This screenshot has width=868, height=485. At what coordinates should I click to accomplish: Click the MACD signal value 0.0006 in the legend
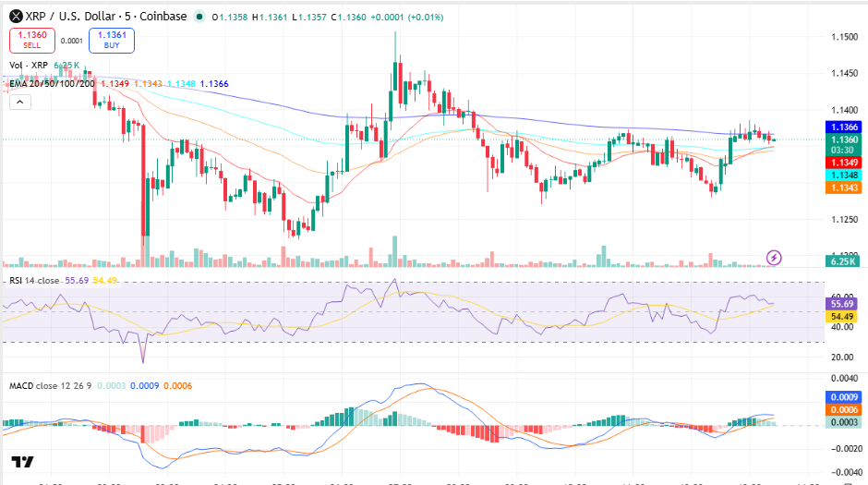(x=177, y=386)
